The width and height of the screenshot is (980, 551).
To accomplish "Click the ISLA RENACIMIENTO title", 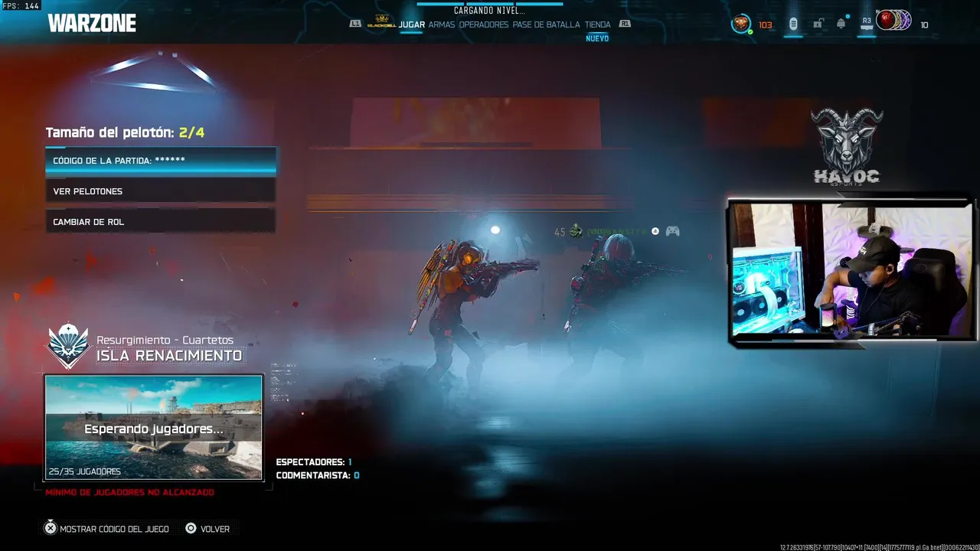I will [x=169, y=356].
